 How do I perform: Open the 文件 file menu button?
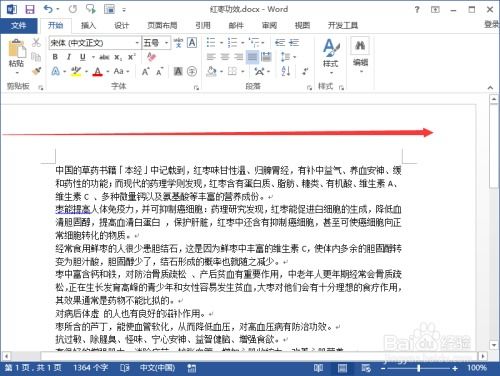pyautogui.click(x=18, y=25)
